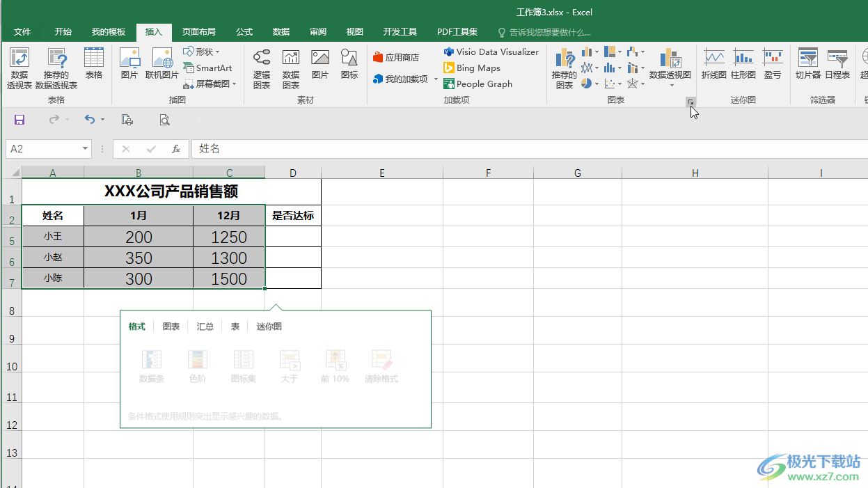Select the 图表 tab in Quick Analysis
Image resolution: width=868 pixels, height=488 pixels.
[171, 326]
